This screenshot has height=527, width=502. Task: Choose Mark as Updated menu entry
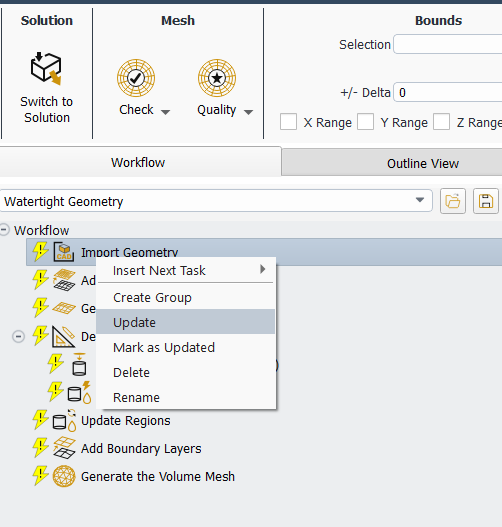click(186, 347)
